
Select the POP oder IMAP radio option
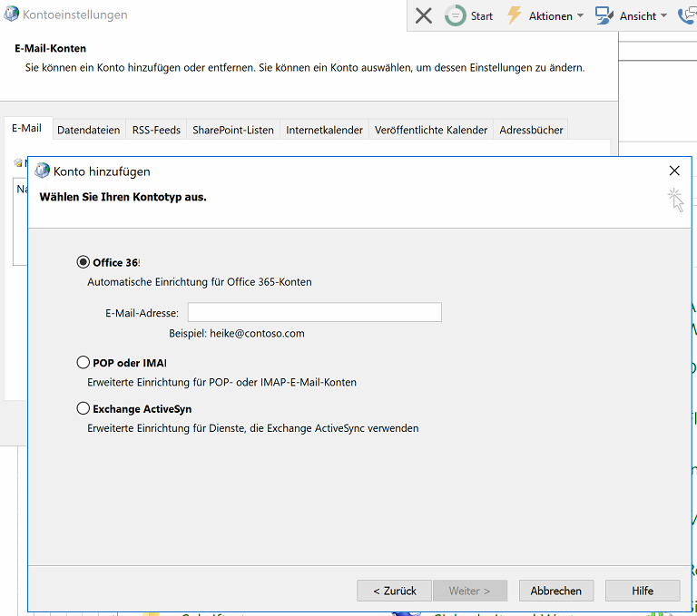[x=83, y=363]
